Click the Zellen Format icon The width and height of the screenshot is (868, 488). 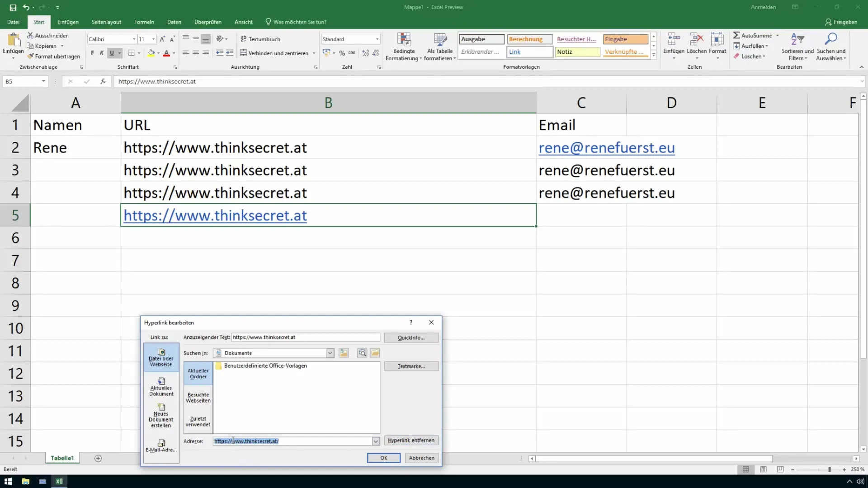(x=717, y=40)
